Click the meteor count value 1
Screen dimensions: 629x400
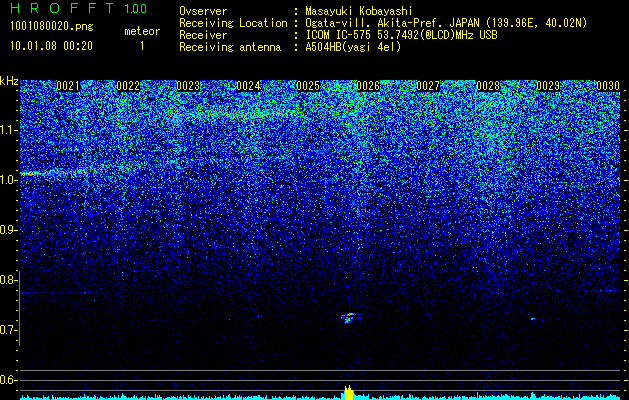(x=142, y=46)
